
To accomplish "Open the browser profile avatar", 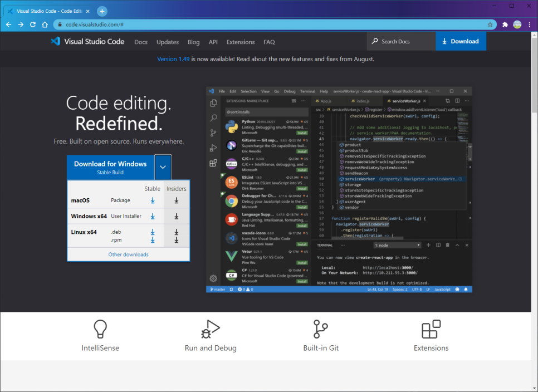I will (517, 24).
